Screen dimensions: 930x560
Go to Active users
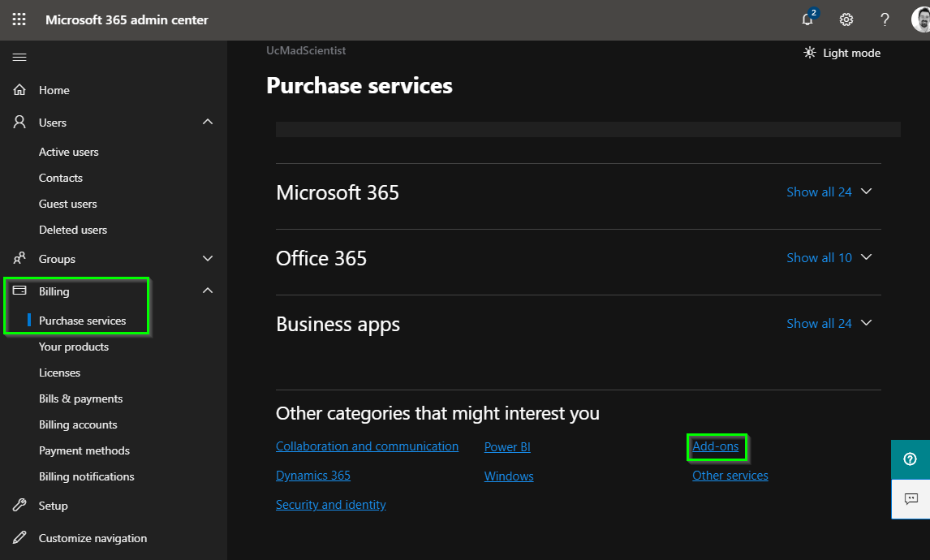[69, 151]
